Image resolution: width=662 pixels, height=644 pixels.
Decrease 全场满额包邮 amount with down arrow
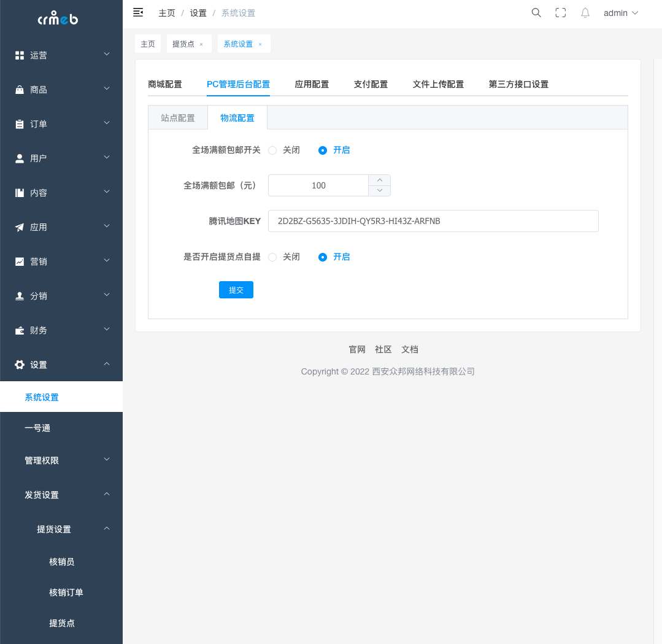(x=380, y=190)
